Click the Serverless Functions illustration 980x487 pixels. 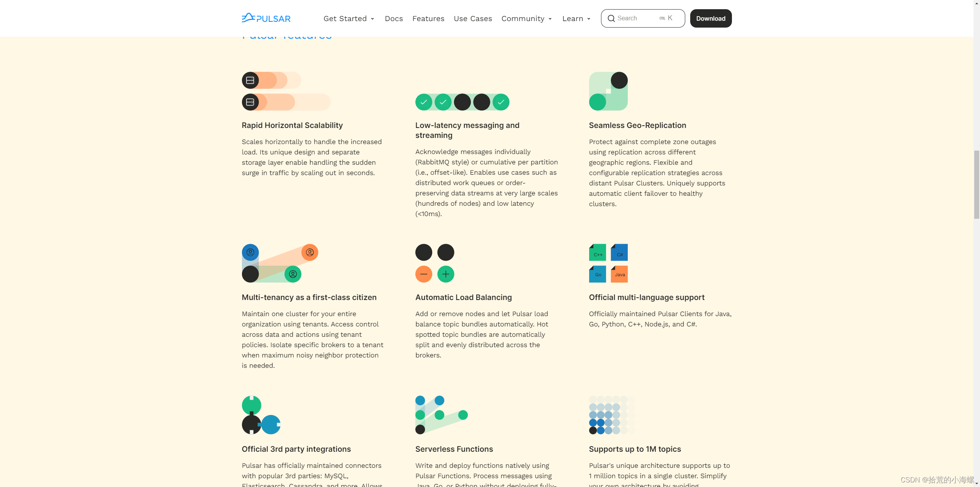coord(441,415)
